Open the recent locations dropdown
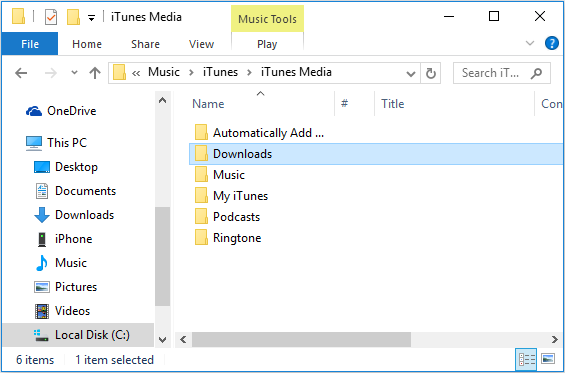565x373 pixels. [x=74, y=73]
